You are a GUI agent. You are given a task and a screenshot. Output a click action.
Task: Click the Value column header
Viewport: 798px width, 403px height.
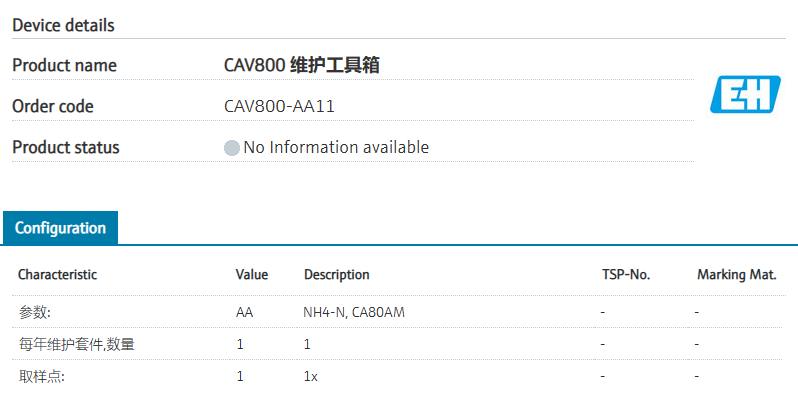[252, 274]
